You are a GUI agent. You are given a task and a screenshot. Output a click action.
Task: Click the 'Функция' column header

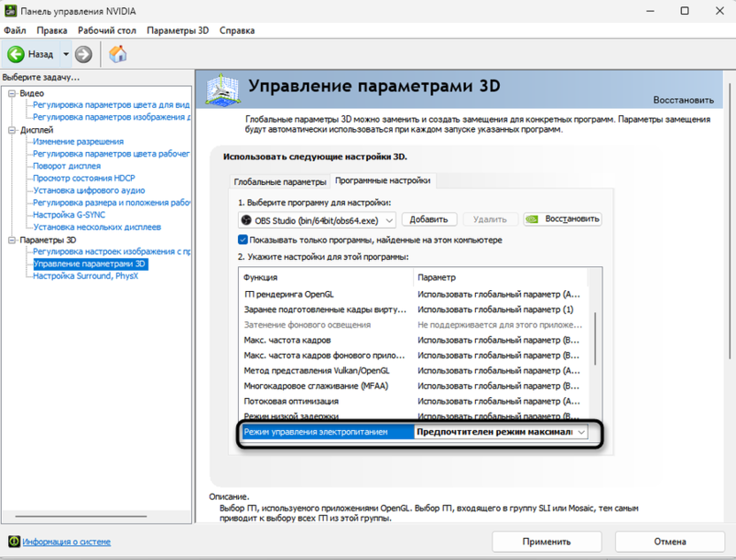point(327,278)
